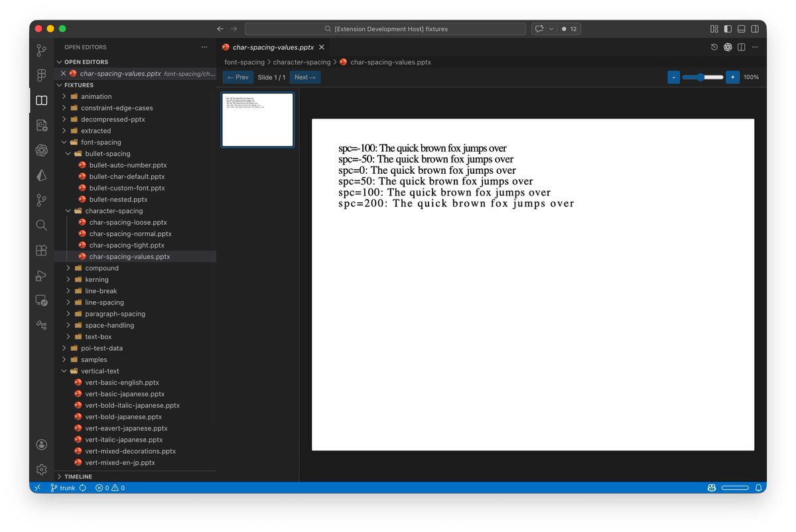Screen dimensions: 796x532
Task: Click the command center search field
Action: point(385,29)
